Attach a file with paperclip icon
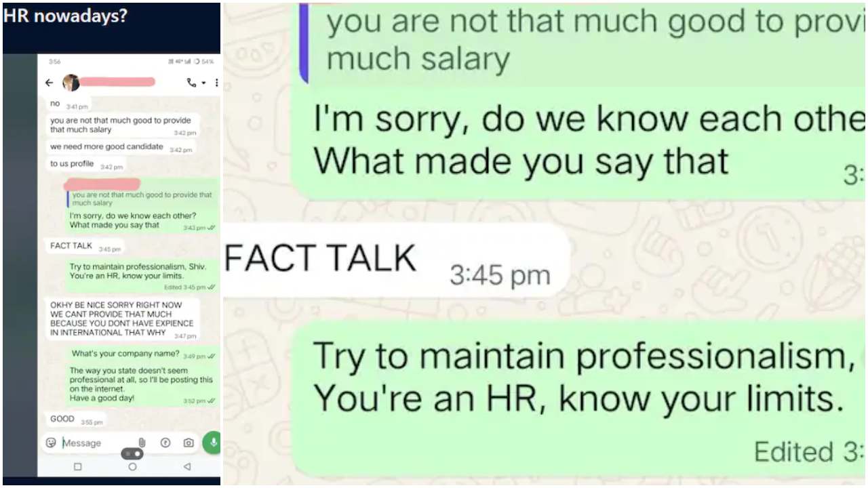The height and width of the screenshot is (488, 868). pyautogui.click(x=142, y=443)
